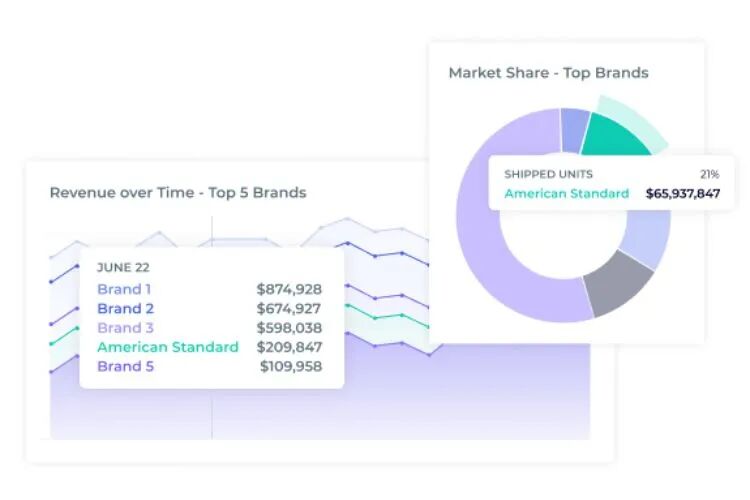Viewport: 750px width, 500px height.
Task: Click the $65,937,847 market share value
Action: [x=683, y=193]
